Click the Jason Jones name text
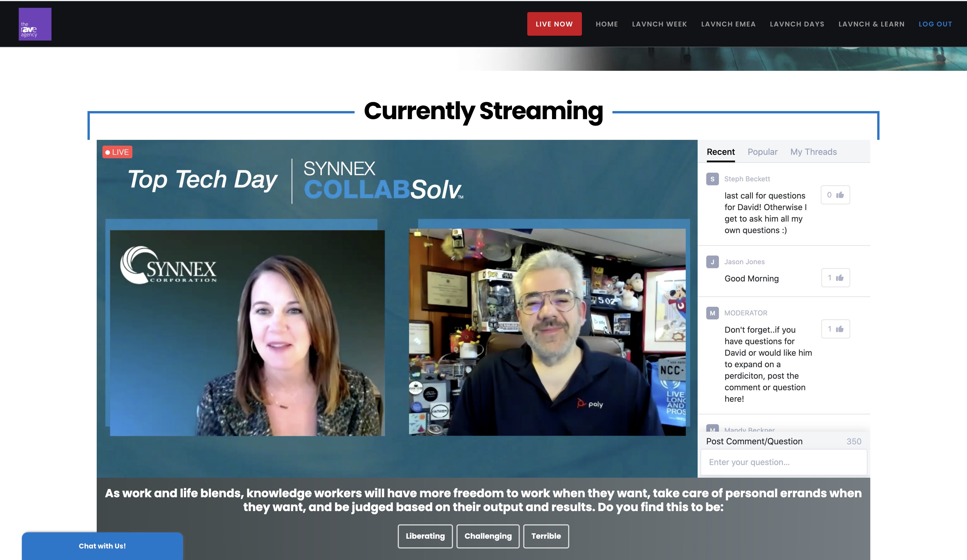The image size is (967, 560). (745, 262)
